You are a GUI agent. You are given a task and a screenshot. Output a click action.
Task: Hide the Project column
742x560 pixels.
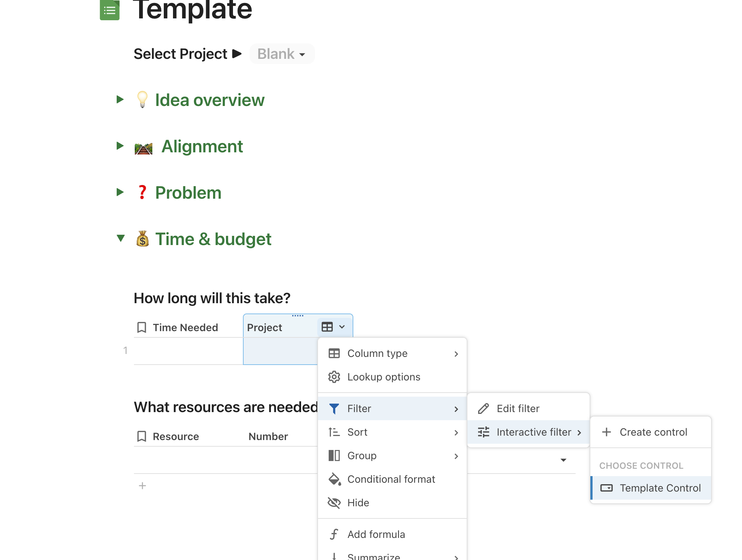[x=358, y=503]
